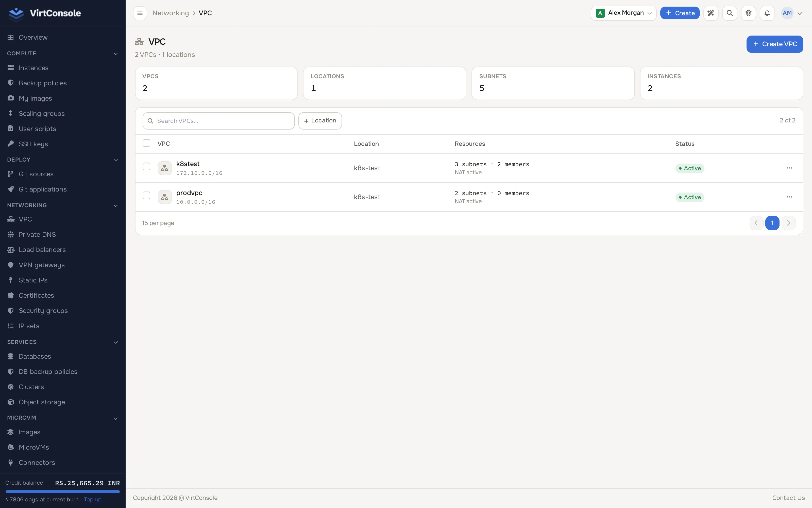Open the prodvpc row more options menu
This screenshot has height=508, width=812.
[x=789, y=197]
